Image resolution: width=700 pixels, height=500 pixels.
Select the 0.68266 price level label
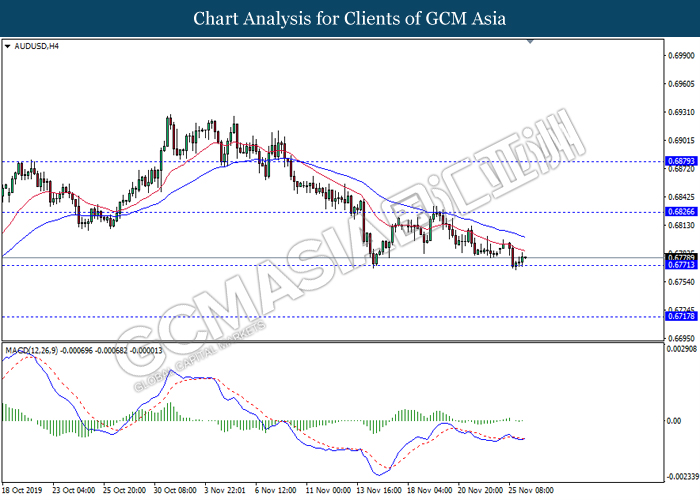(681, 212)
